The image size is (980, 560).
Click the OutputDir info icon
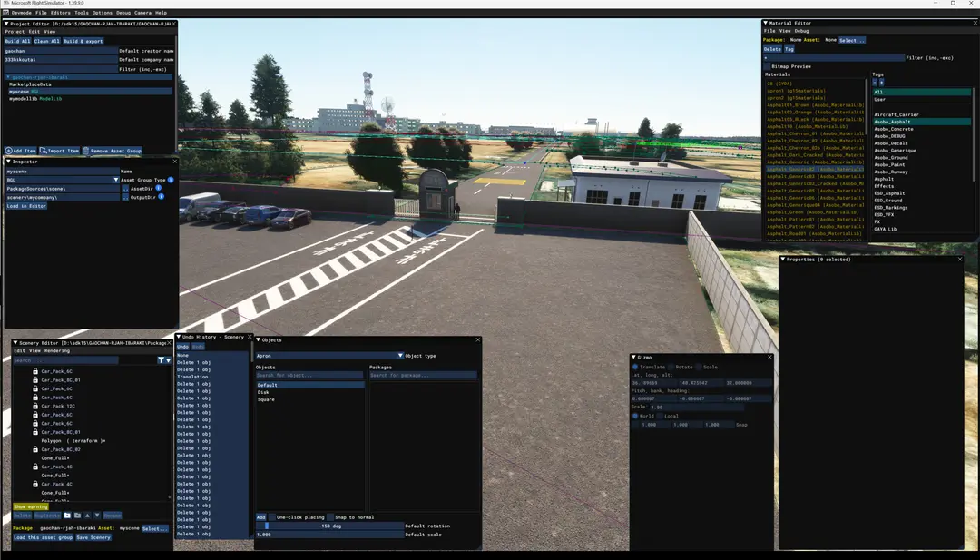pyautogui.click(x=162, y=197)
